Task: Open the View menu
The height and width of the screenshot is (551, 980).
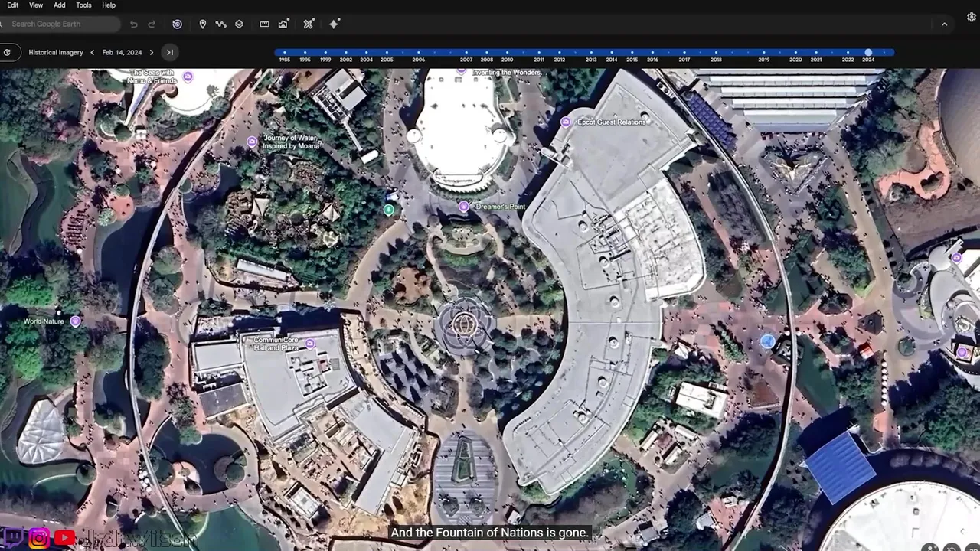Action: pyautogui.click(x=36, y=5)
